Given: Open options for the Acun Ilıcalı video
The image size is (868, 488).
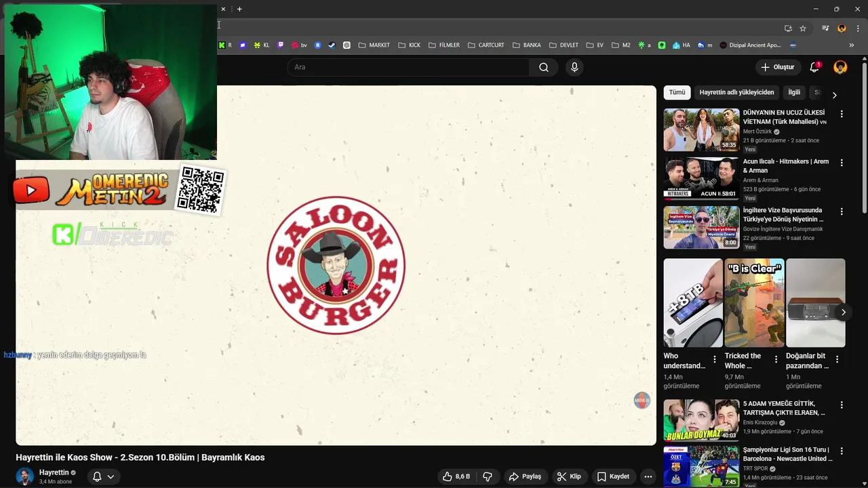Looking at the screenshot, I should click(842, 163).
